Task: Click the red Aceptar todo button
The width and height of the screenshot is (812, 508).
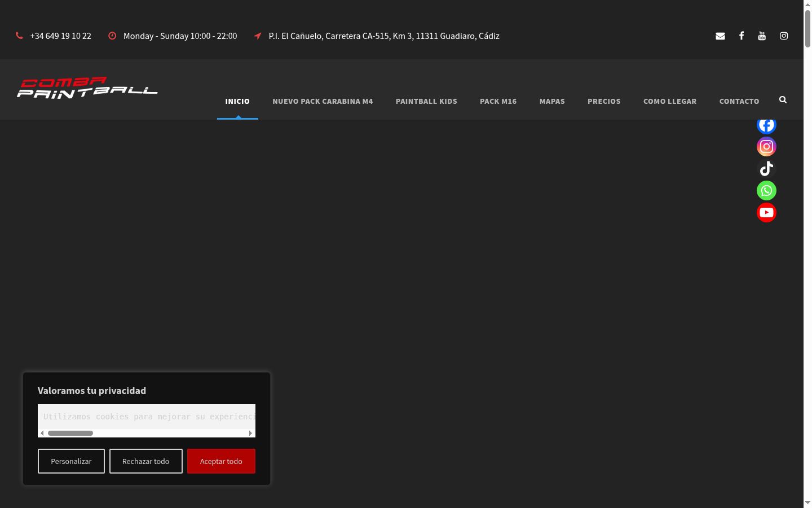Action: [x=221, y=461]
